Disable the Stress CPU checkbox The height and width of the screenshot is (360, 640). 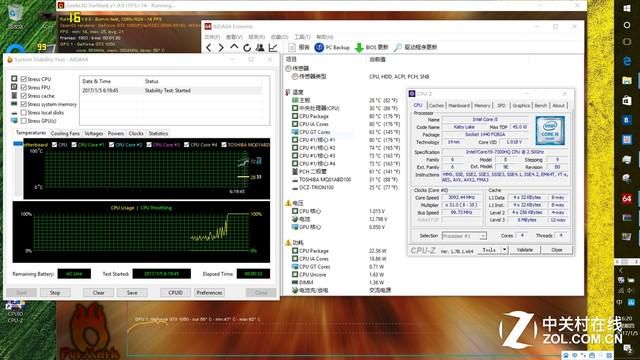[x=24, y=79]
